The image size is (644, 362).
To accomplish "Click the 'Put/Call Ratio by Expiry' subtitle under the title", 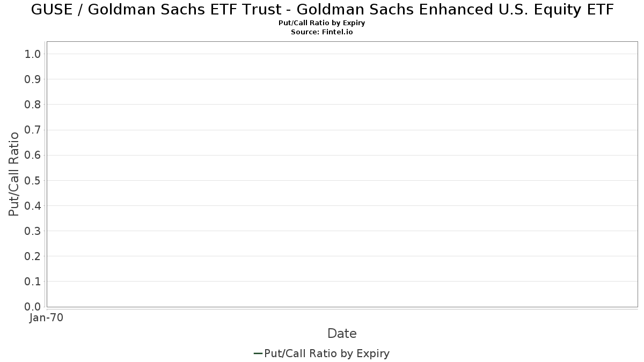I will point(322,24).
